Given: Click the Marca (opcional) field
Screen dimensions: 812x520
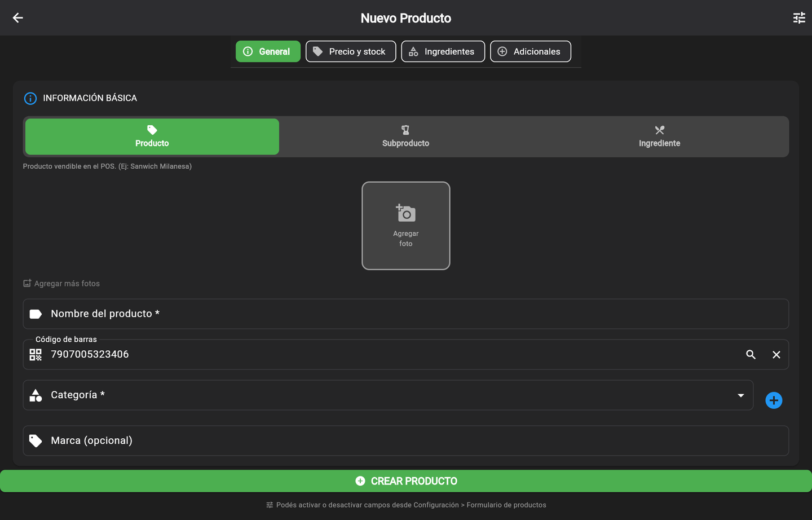Looking at the screenshot, I should click(x=405, y=440).
